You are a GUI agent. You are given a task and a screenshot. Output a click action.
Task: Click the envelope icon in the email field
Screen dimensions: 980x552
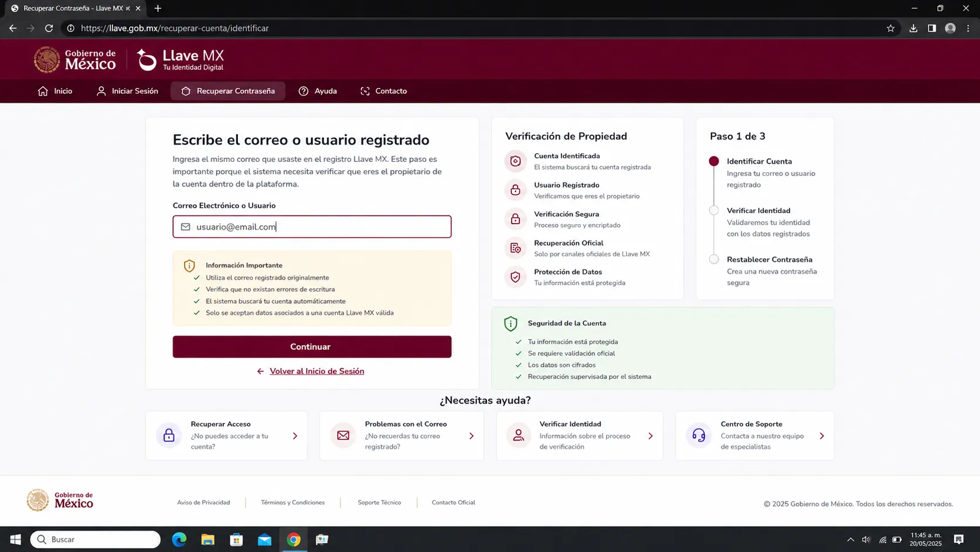(186, 227)
